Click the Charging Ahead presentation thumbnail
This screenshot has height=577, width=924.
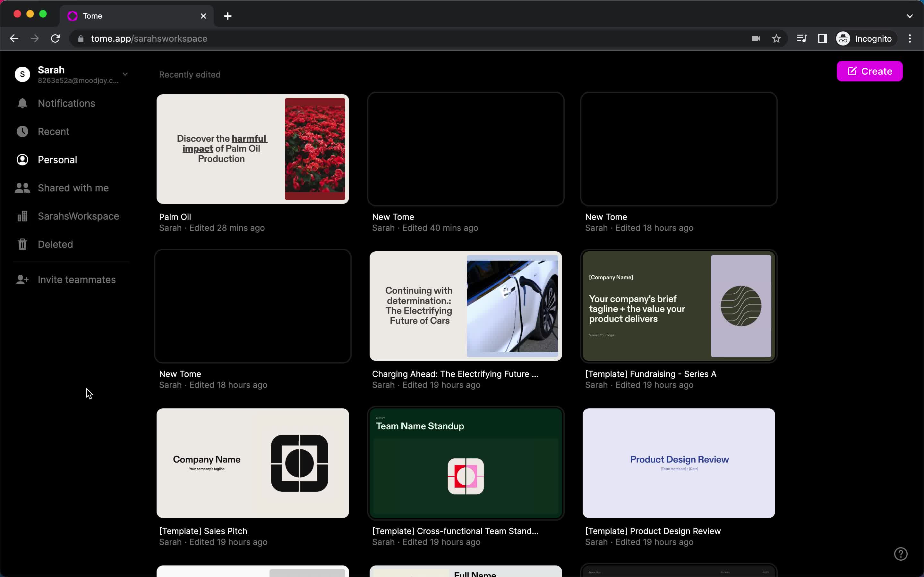tap(466, 306)
